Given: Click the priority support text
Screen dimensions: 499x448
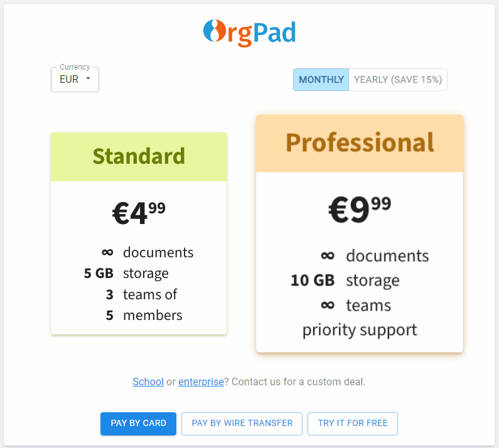Looking at the screenshot, I should (x=359, y=330).
